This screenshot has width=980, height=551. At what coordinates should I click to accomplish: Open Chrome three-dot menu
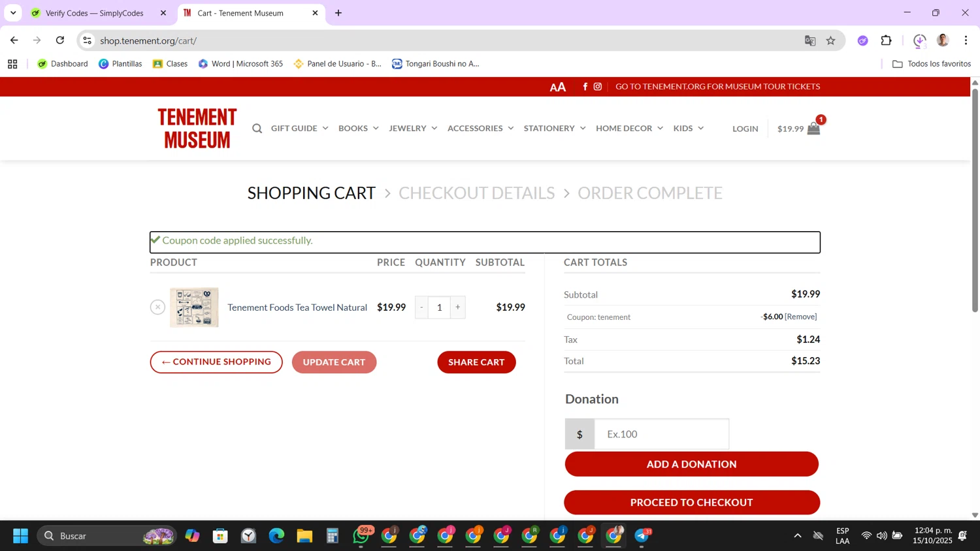966,40
